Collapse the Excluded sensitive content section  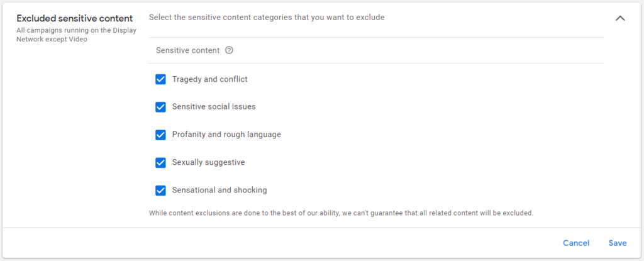click(620, 18)
